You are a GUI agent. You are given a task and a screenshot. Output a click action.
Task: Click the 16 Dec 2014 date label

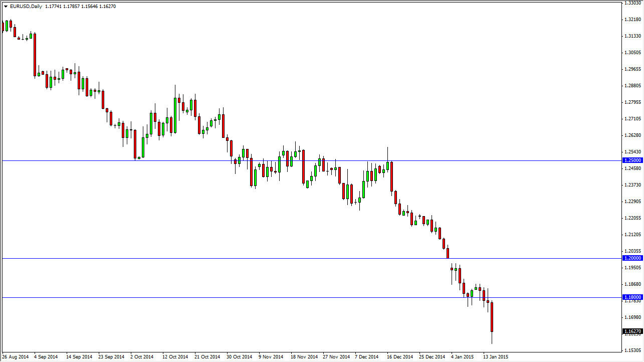coord(400,357)
